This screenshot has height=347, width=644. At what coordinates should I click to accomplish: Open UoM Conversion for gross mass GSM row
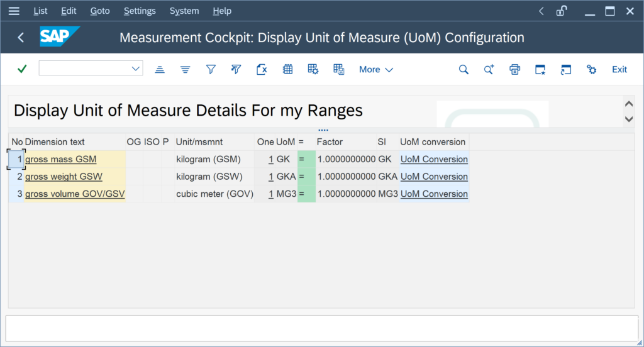(x=434, y=159)
